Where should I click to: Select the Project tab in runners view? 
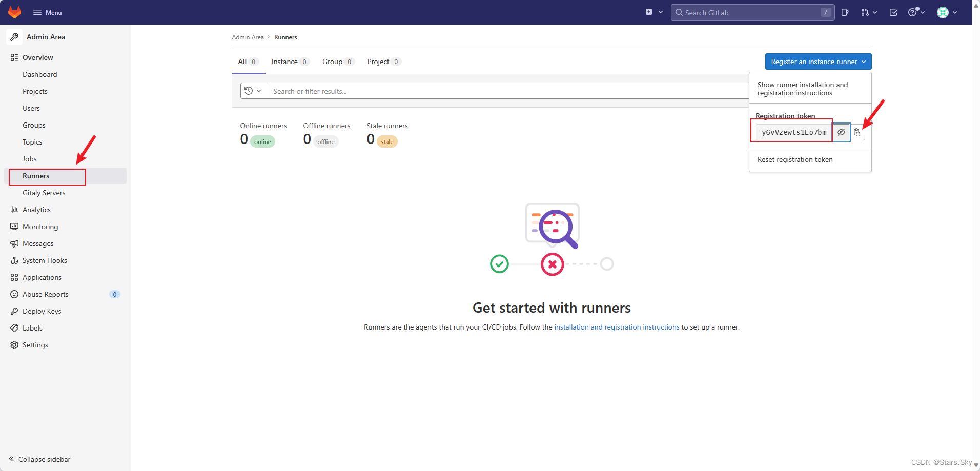(x=378, y=62)
